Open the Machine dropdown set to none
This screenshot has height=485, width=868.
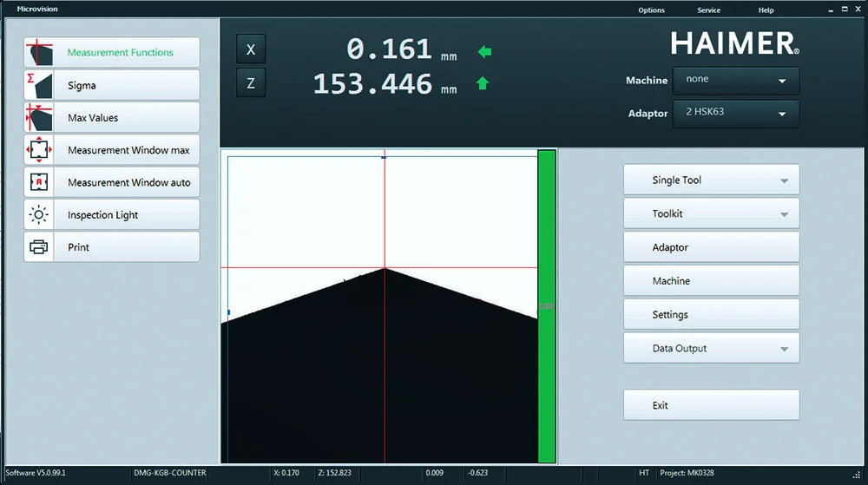coord(736,81)
